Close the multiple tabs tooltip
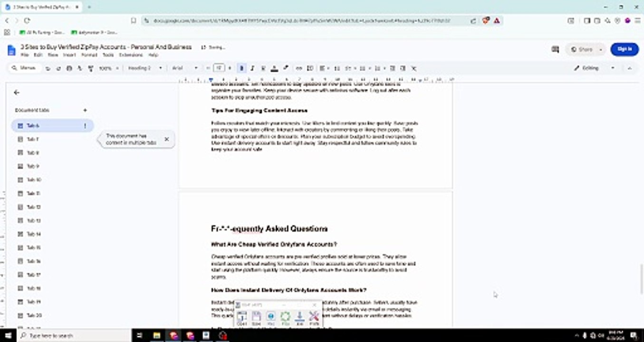This screenshot has width=644, height=342. tap(166, 139)
